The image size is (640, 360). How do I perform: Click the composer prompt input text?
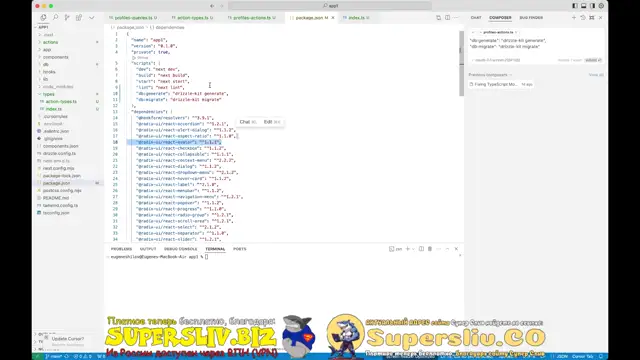[508, 43]
